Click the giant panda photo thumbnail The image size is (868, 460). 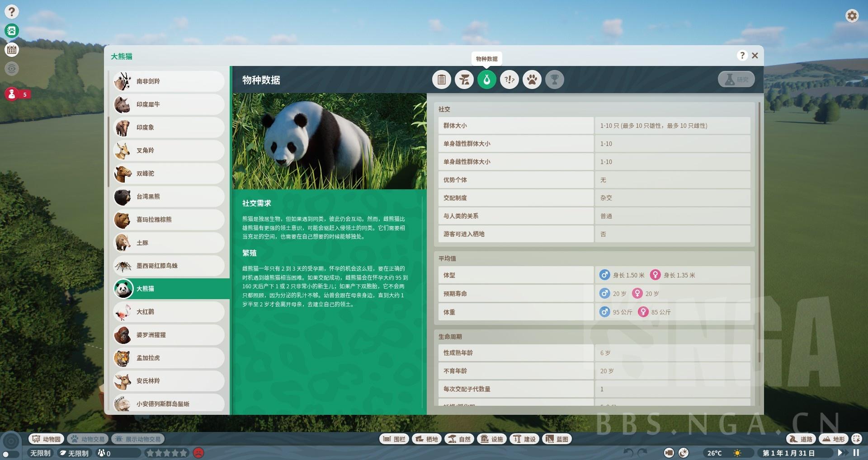point(330,141)
